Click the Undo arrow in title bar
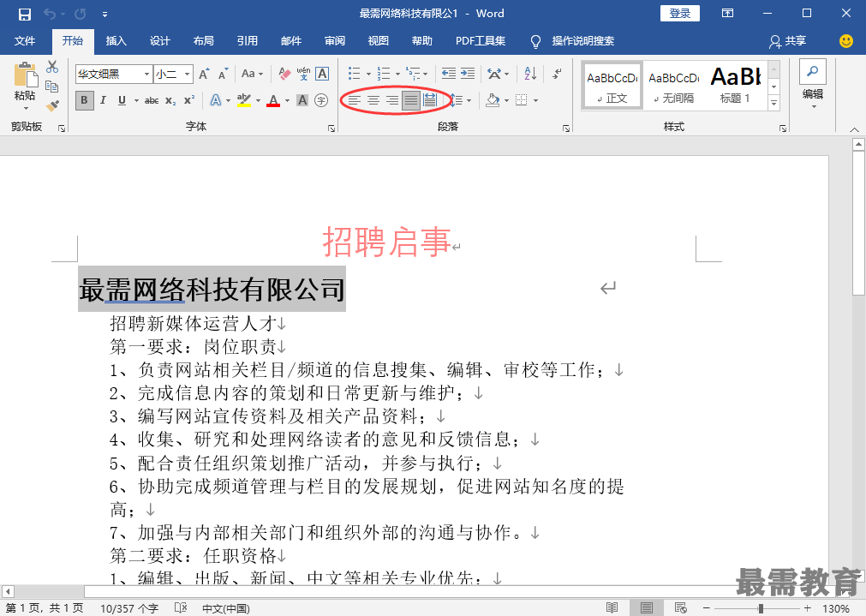The height and width of the screenshot is (616, 866). [x=50, y=14]
